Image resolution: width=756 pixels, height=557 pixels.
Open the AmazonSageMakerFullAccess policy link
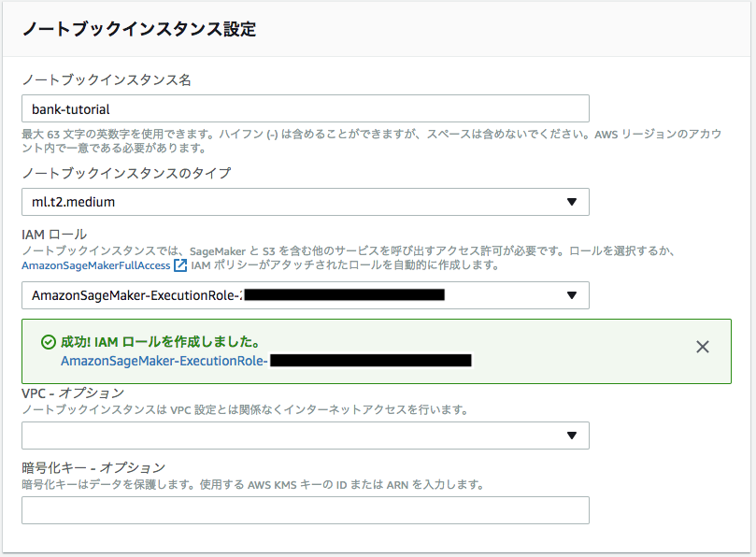pyautogui.click(x=96, y=266)
